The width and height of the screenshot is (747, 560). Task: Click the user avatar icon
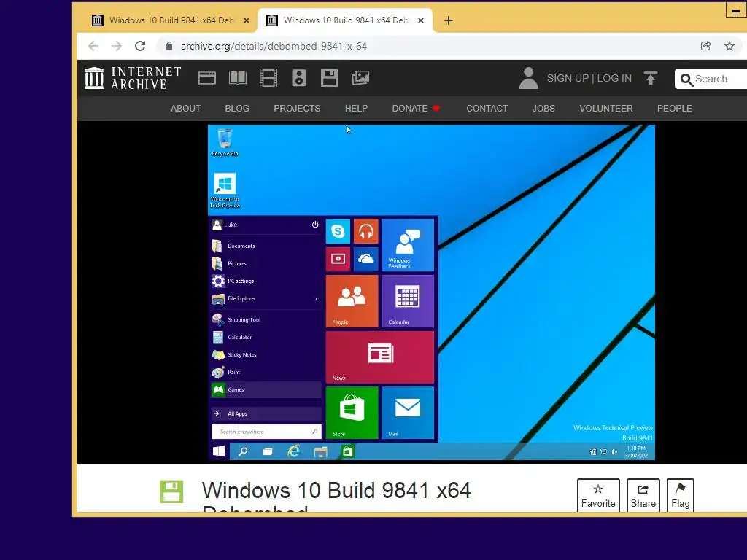click(528, 78)
